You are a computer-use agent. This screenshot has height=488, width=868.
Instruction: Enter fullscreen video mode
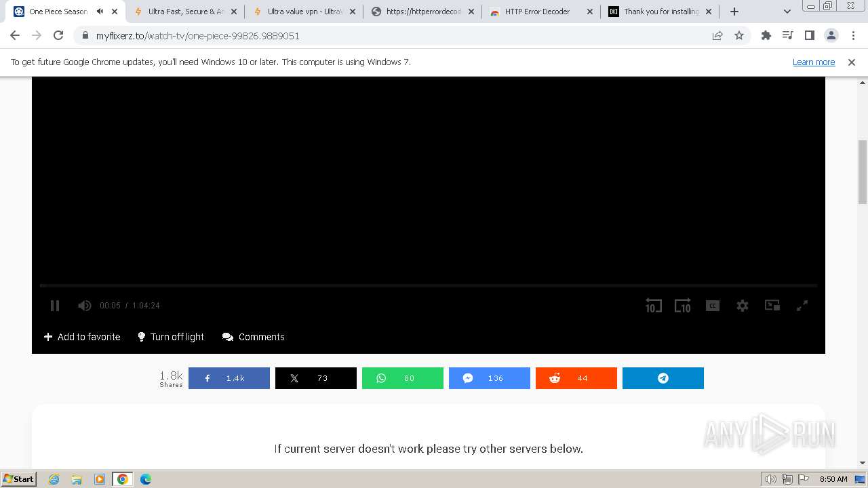[802, 306]
